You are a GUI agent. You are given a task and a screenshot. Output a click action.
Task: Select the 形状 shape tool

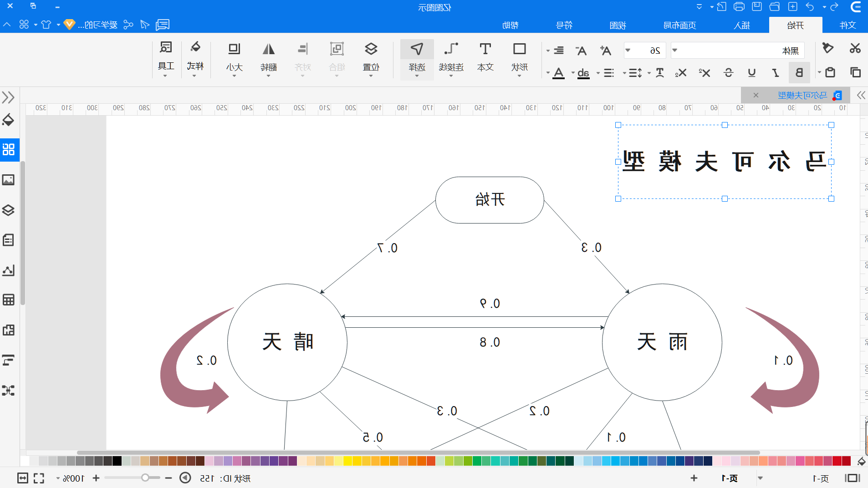519,58
